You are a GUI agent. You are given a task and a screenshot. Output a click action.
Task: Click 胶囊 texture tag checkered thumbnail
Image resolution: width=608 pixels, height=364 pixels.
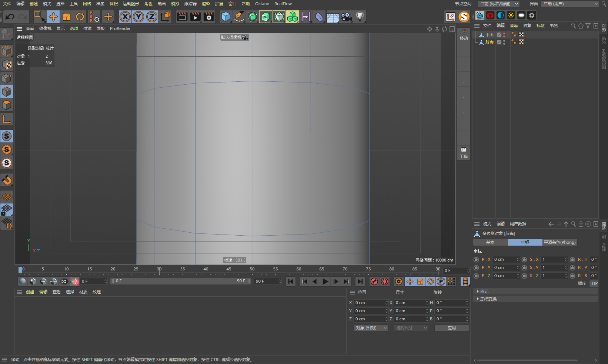pos(521,42)
